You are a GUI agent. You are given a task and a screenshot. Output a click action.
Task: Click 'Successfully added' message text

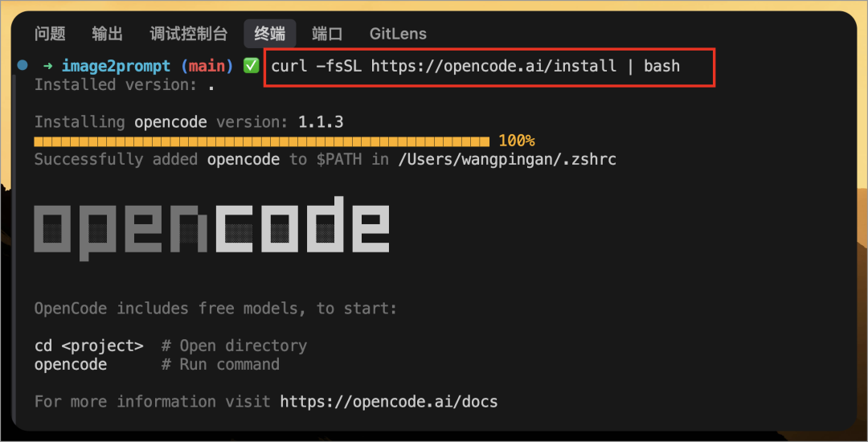click(116, 159)
